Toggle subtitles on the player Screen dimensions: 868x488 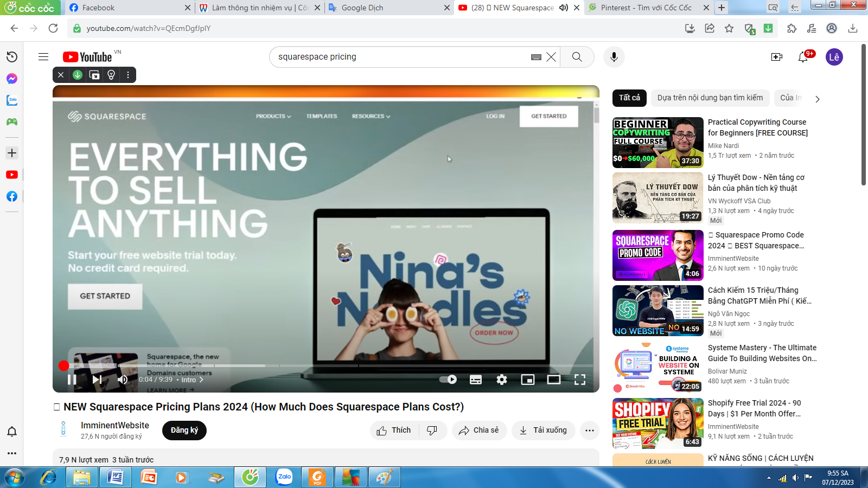click(476, 380)
